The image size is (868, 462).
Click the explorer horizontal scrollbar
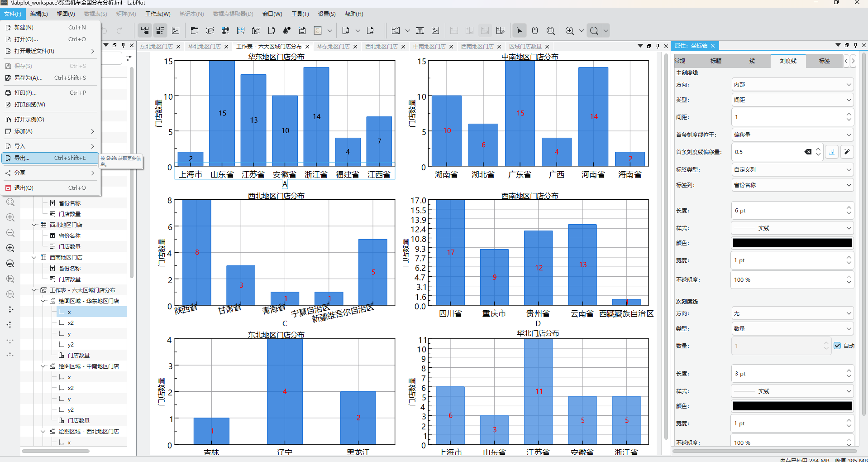coord(56,451)
